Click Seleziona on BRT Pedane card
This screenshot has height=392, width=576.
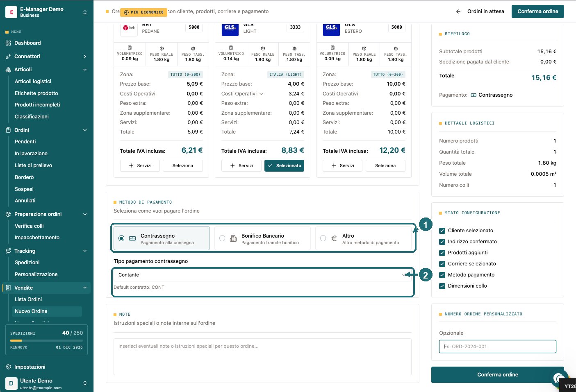coord(183,165)
